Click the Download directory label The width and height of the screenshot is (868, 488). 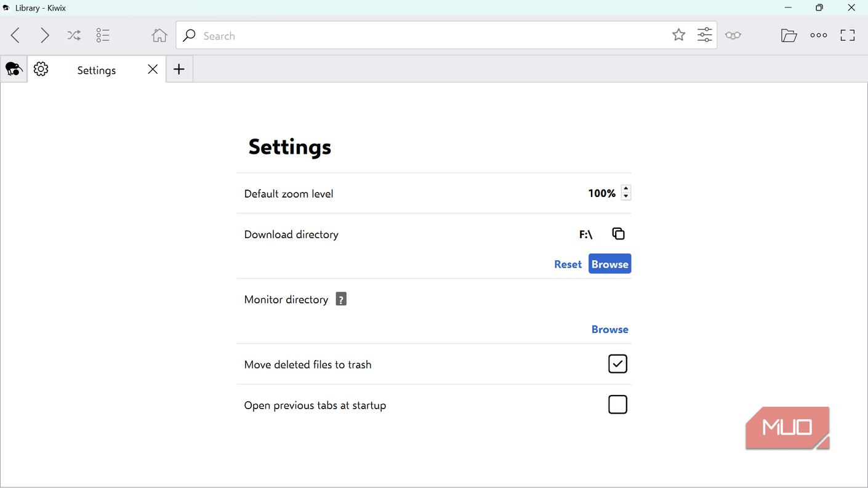coord(291,234)
